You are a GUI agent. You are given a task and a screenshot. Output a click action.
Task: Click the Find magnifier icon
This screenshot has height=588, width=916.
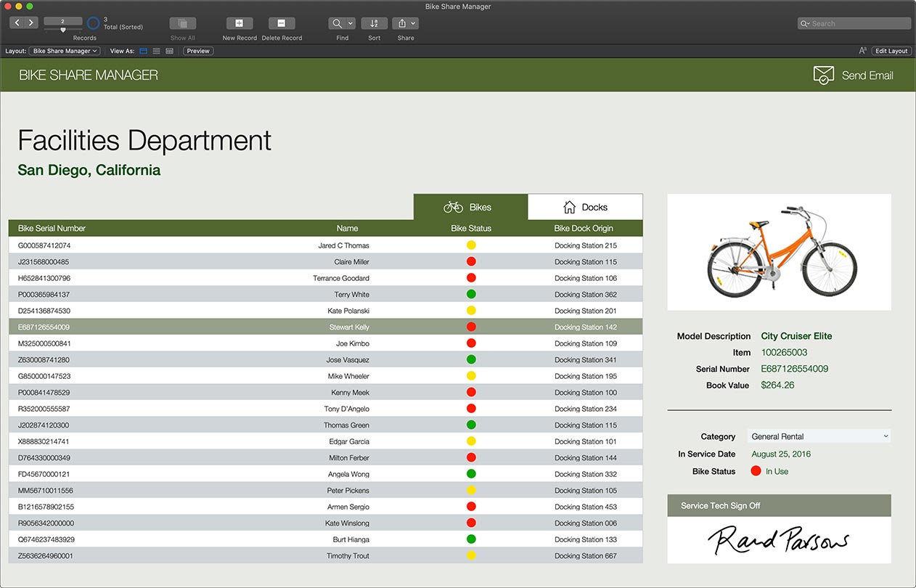tap(338, 23)
